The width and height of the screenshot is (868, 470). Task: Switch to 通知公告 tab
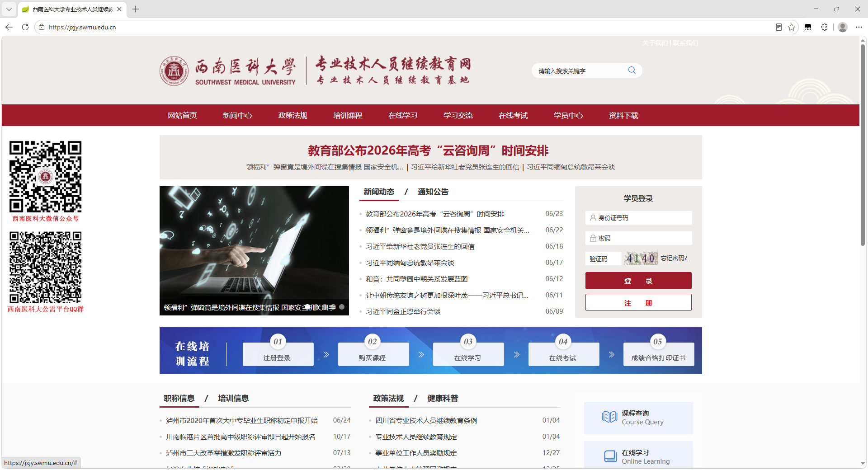coord(433,192)
